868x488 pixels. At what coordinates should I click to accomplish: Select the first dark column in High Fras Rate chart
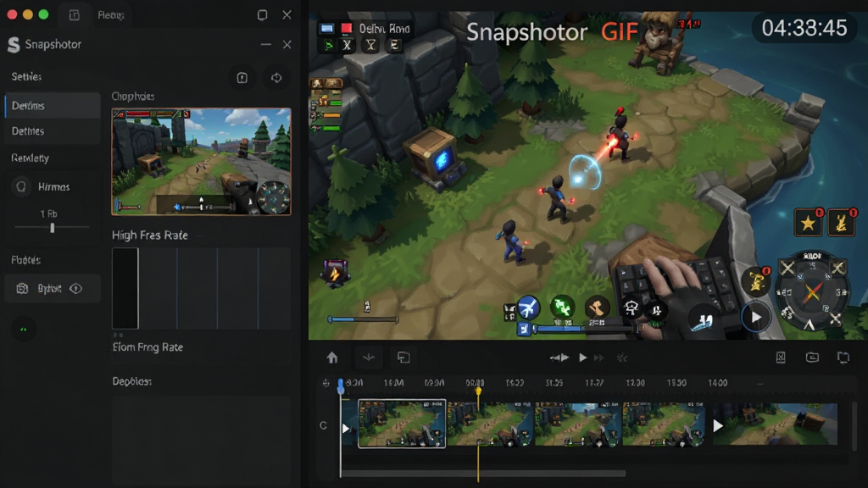pyautogui.click(x=125, y=288)
